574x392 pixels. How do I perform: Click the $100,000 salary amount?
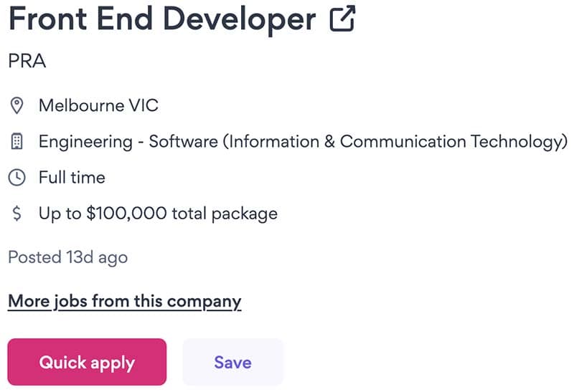pos(127,213)
